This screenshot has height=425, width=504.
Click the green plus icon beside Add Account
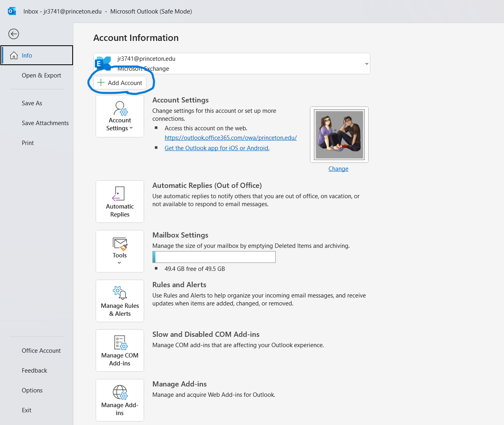tap(101, 83)
